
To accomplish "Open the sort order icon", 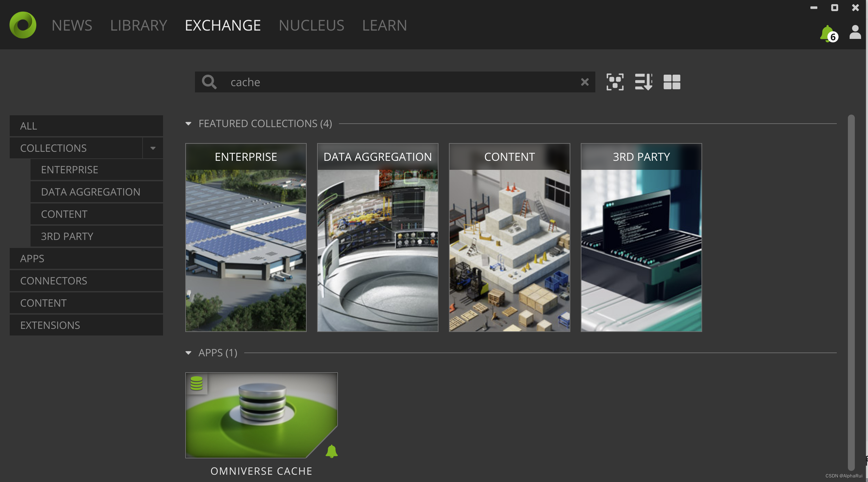I will point(644,82).
